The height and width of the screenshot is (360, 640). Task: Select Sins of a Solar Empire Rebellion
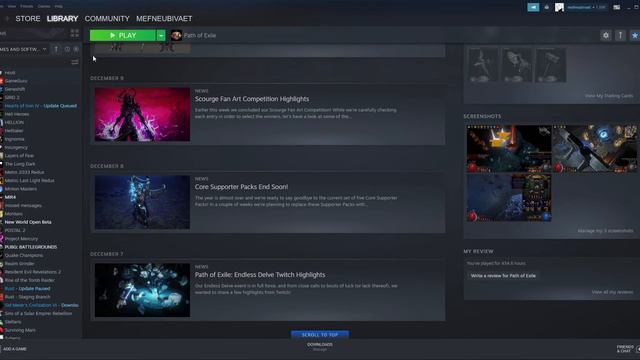[x=38, y=313]
